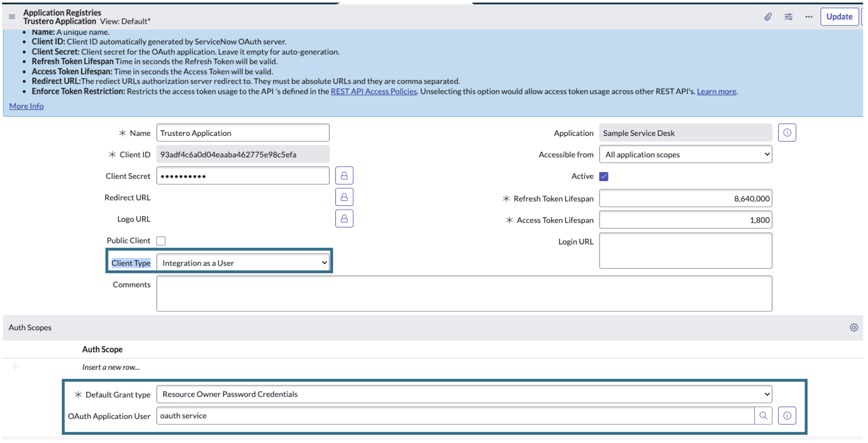868x443 pixels.
Task: Search for an OAuth Application User
Action: point(763,416)
